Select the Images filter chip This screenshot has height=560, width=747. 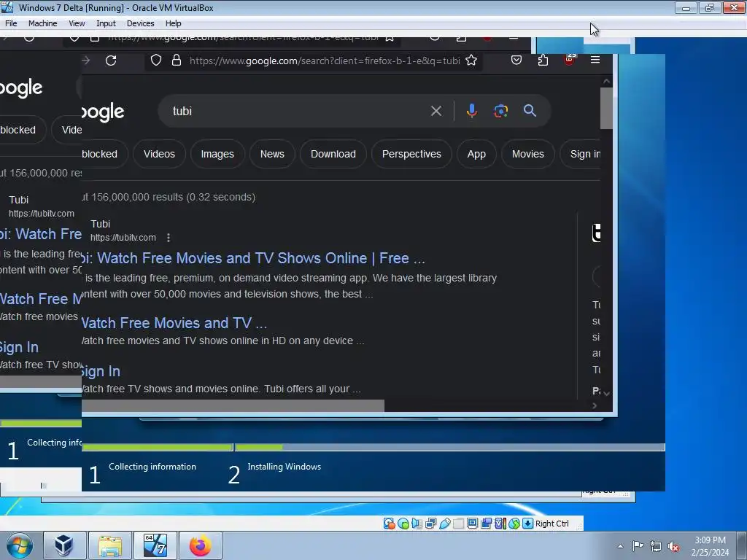pyautogui.click(x=217, y=154)
